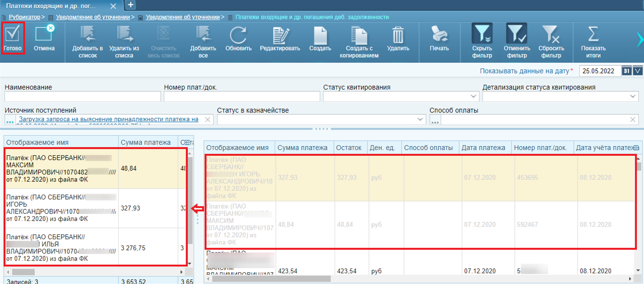
Task: Open Загрузка запроса на выяснение link
Action: (109, 119)
